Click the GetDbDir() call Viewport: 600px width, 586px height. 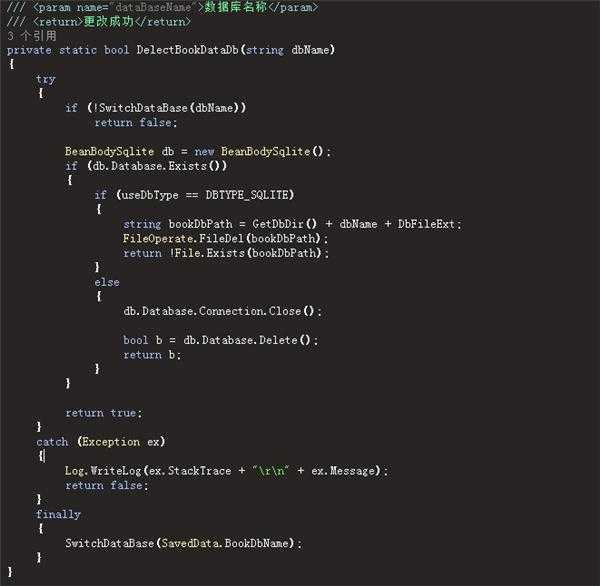click(284, 224)
